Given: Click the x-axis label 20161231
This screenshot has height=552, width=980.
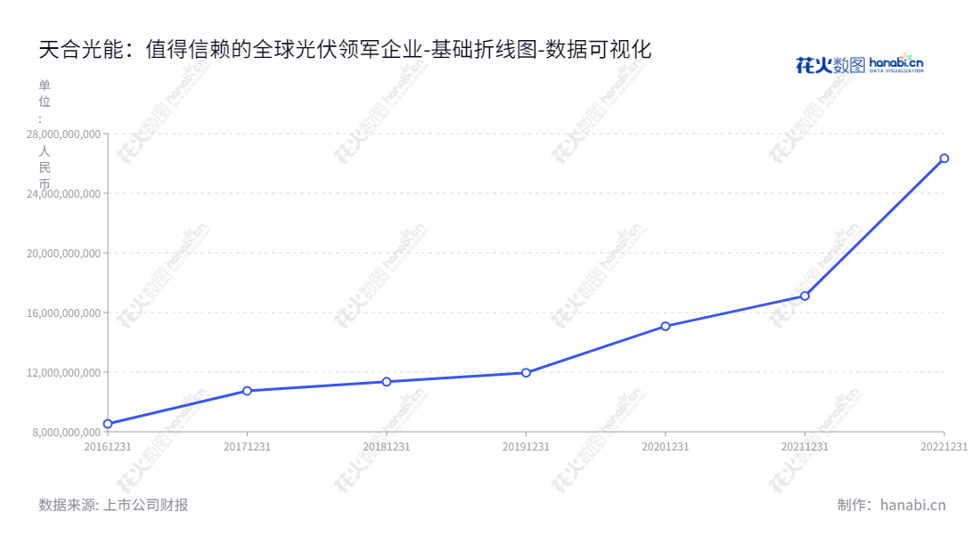Looking at the screenshot, I should [108, 447].
